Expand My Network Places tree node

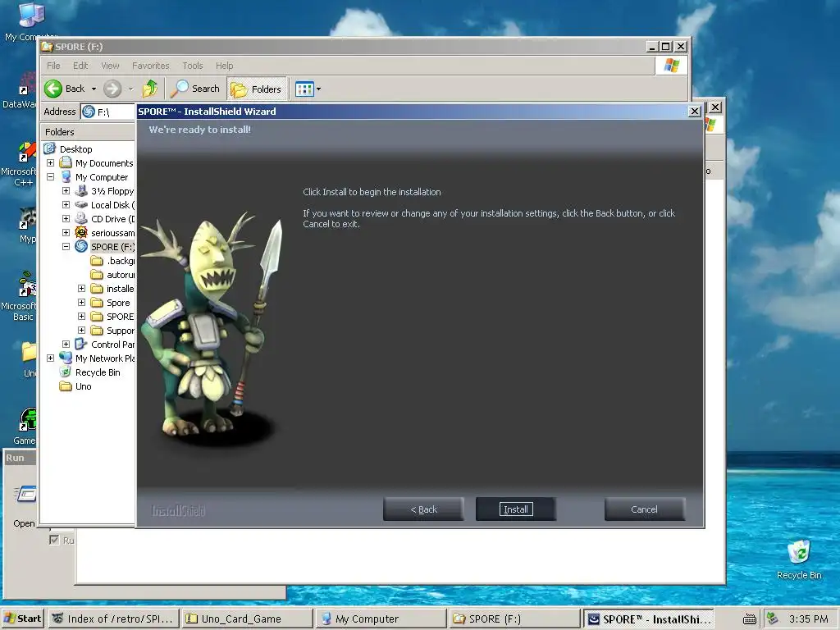pos(50,358)
